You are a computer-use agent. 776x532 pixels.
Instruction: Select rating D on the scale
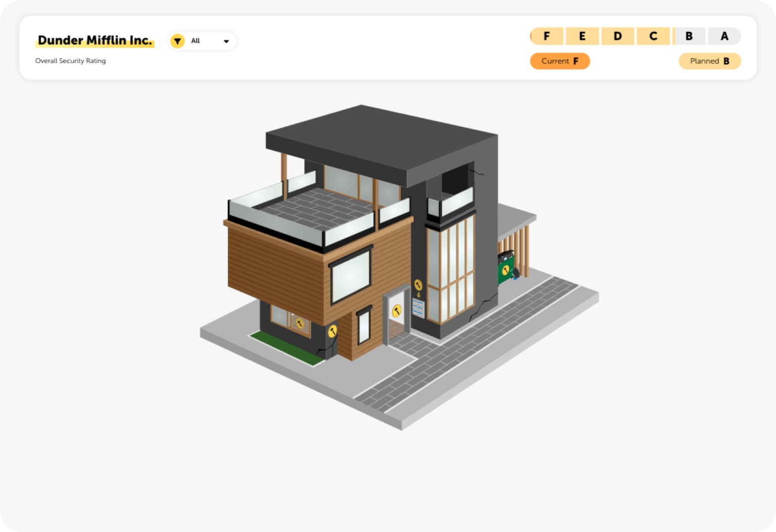coord(617,36)
